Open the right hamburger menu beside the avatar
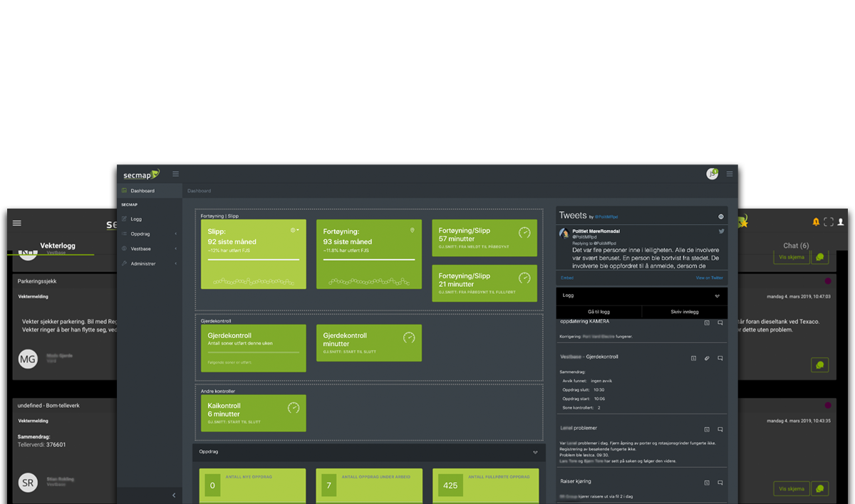Viewport: 855px width, 504px height. [730, 174]
